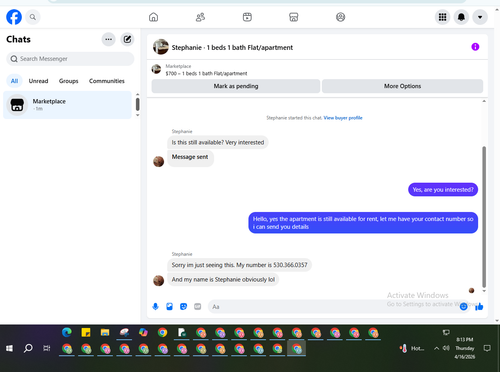The width and height of the screenshot is (500, 372).
Task: Open the Friends icon in top navigation
Action: coord(200,17)
